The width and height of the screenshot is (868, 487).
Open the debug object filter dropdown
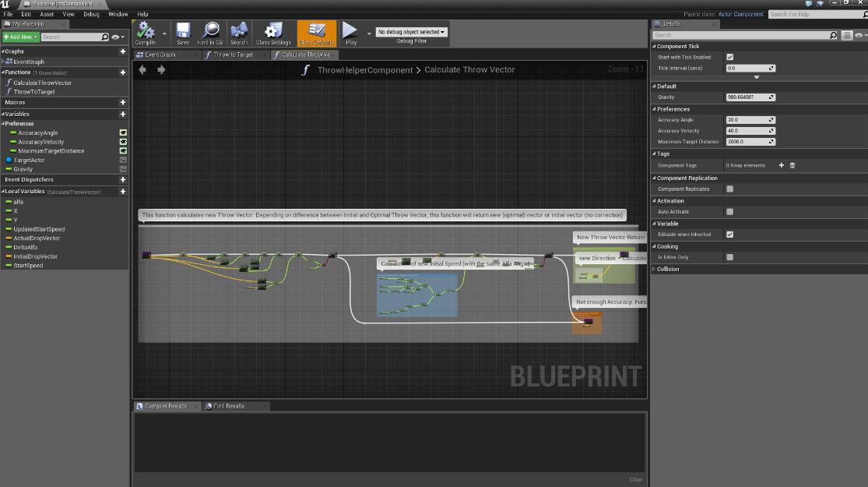[x=411, y=32]
